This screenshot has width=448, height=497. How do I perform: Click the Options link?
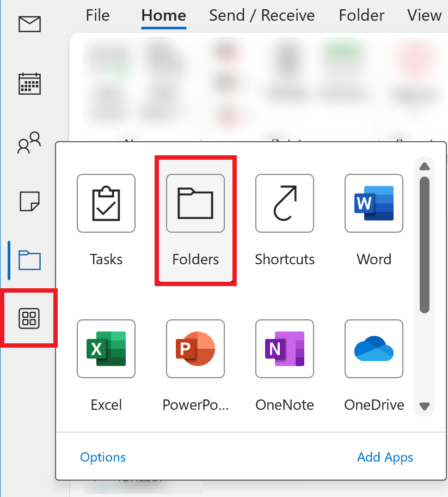pos(103,457)
